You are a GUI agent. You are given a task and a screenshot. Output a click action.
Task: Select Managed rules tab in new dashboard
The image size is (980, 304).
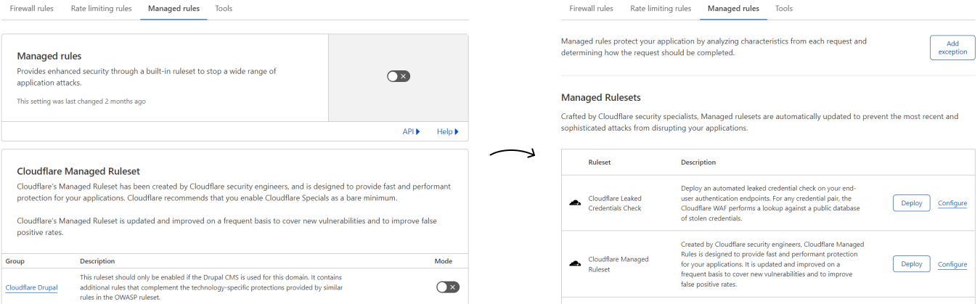pyautogui.click(x=733, y=9)
